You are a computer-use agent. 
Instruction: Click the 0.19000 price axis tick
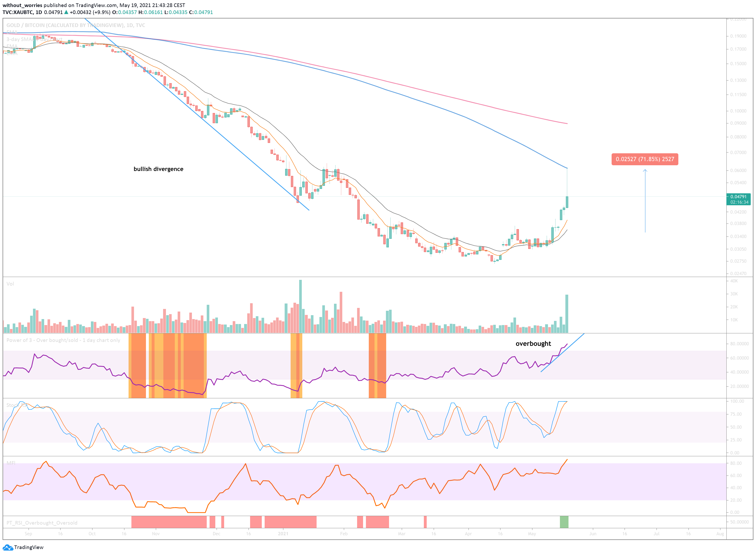(x=738, y=36)
